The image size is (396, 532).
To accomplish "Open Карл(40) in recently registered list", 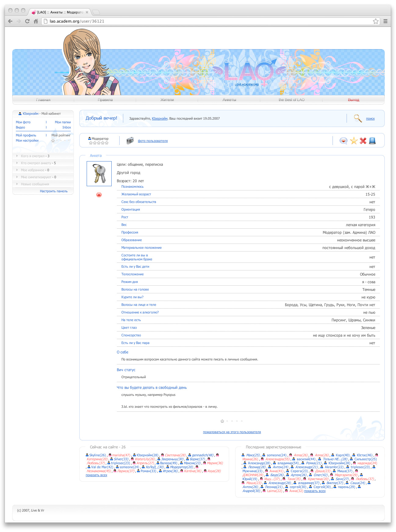I will 343,455.
